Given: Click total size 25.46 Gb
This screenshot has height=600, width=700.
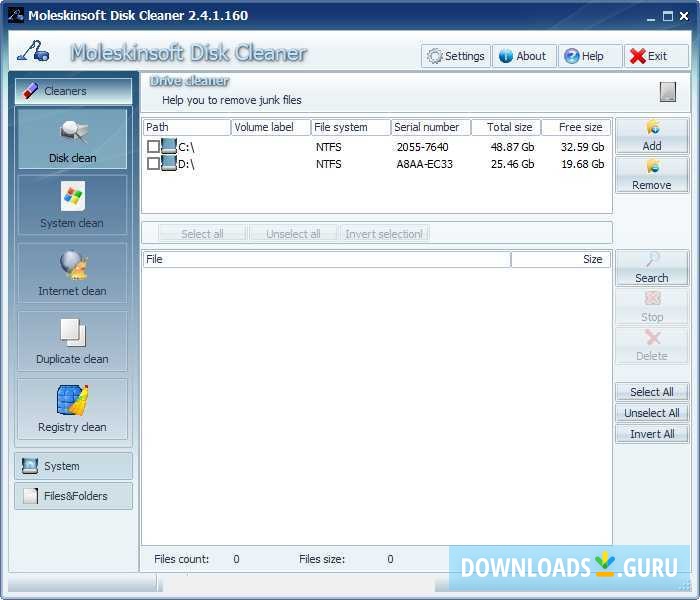Looking at the screenshot, I should click(512, 164).
